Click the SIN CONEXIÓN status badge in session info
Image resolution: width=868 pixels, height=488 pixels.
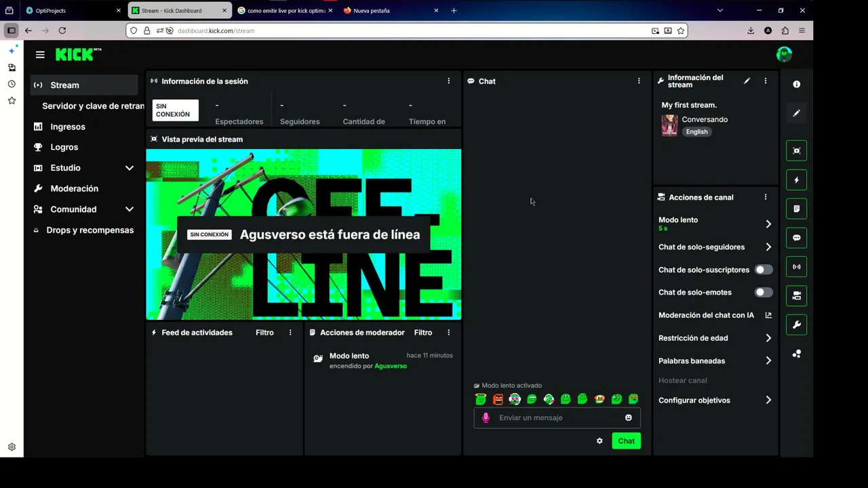[x=175, y=110]
